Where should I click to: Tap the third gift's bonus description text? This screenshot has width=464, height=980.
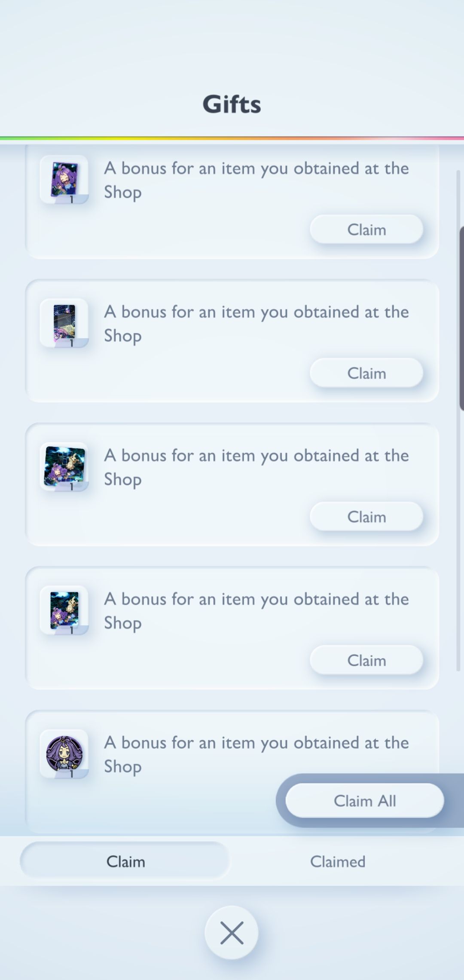coord(256,467)
